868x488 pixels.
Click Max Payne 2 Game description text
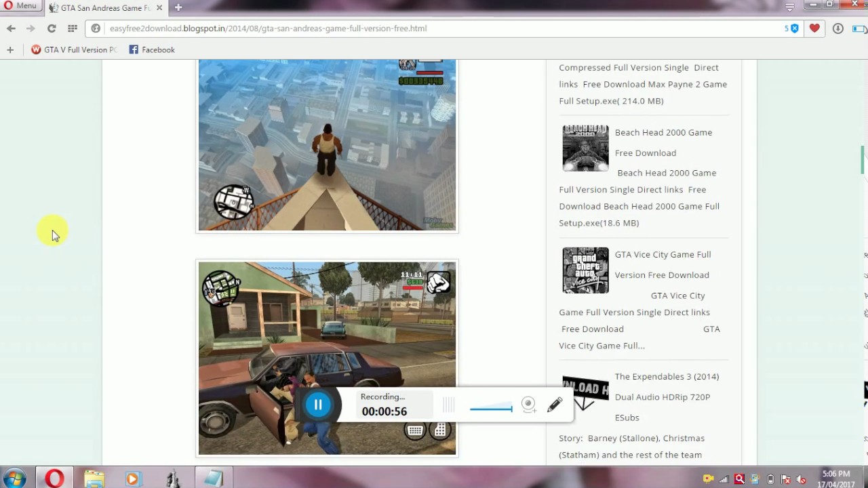tap(643, 84)
